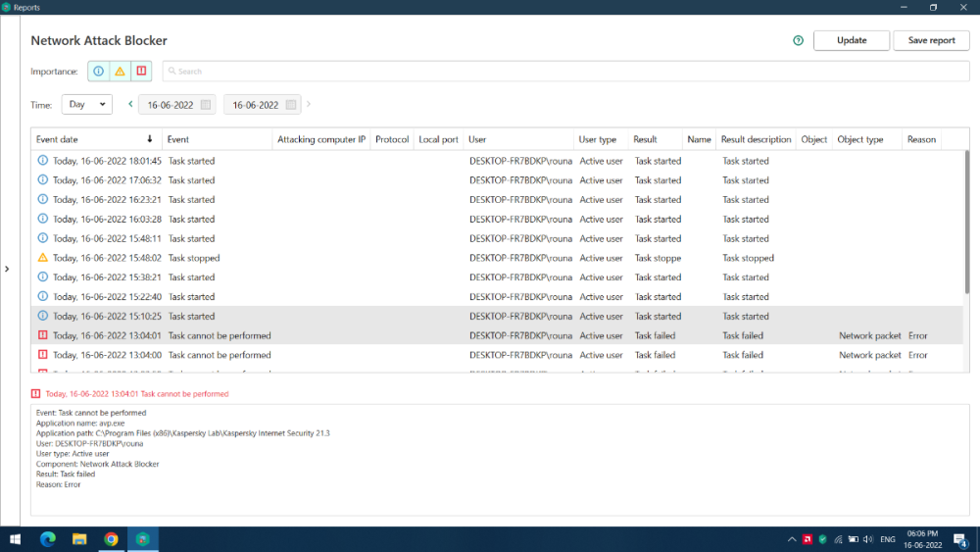Image resolution: width=980 pixels, height=552 pixels.
Task: Toggle the warning events importance filter
Action: [120, 72]
